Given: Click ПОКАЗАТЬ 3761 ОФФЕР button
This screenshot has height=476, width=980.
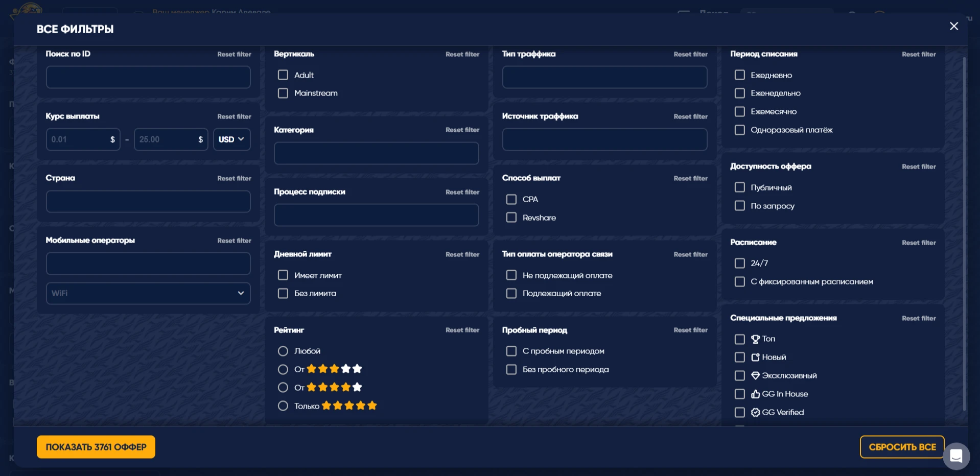Looking at the screenshot, I should point(96,447).
